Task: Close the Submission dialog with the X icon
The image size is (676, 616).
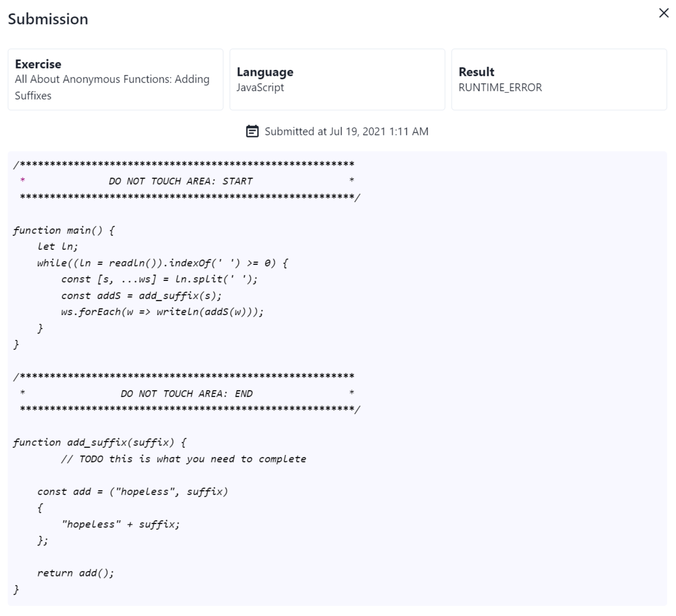Action: [x=664, y=13]
